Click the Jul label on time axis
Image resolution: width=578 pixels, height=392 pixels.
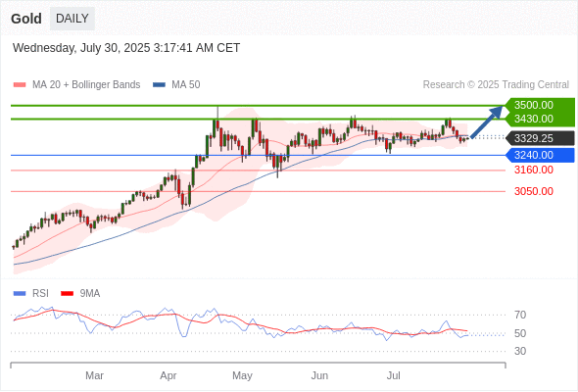click(393, 375)
